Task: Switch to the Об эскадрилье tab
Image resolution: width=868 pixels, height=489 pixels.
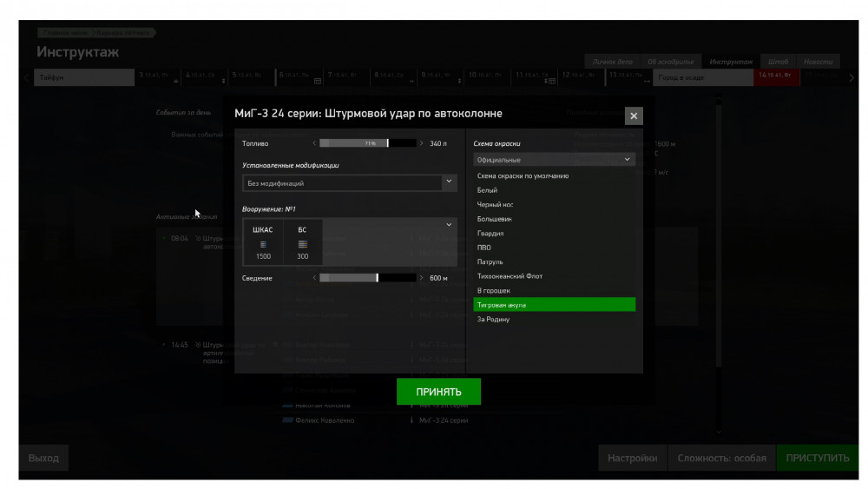Action: 670,62
